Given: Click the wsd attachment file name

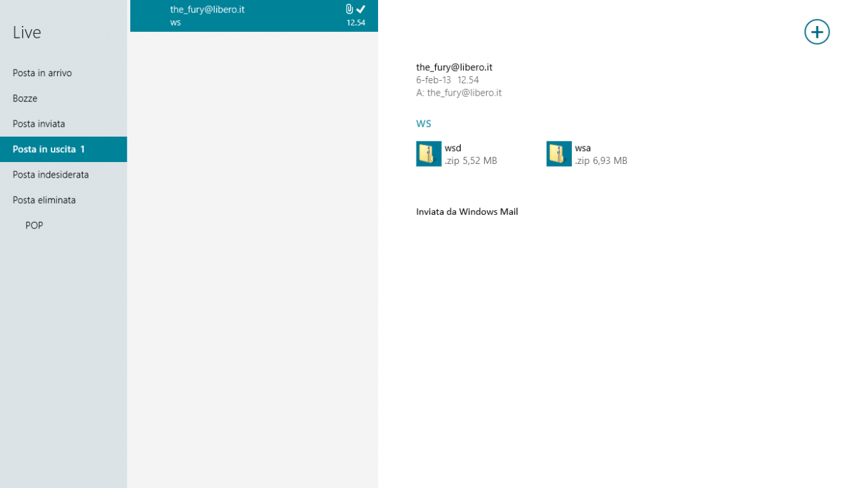Looking at the screenshot, I should coord(453,148).
